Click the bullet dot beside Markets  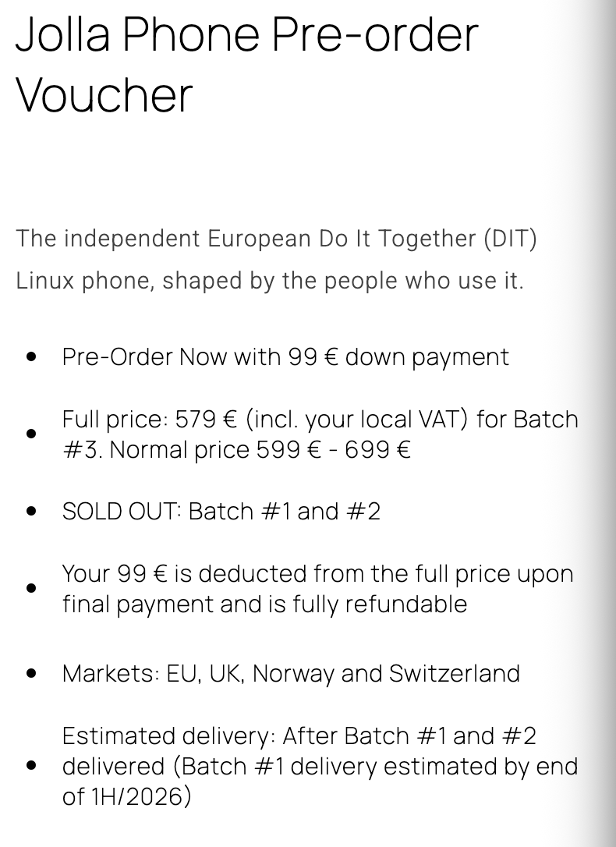tap(31, 673)
